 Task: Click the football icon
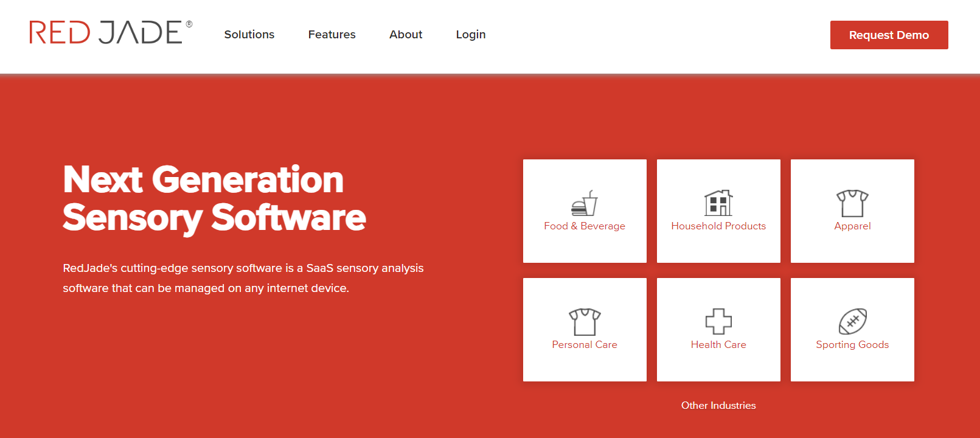(852, 321)
